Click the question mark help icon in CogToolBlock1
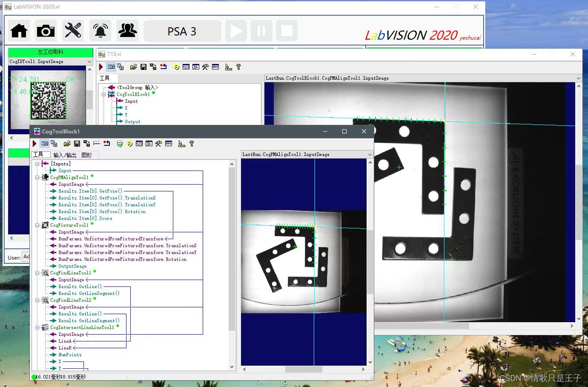Screen dimensions: 588x387 [192, 144]
